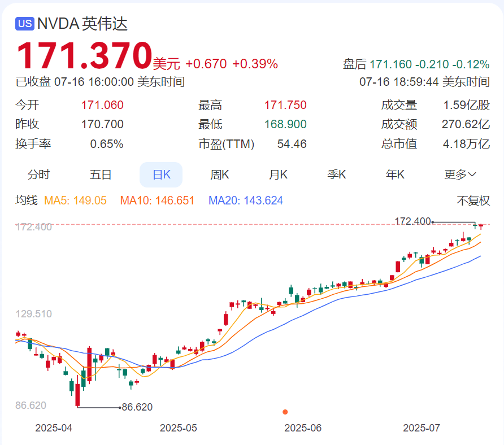The width and height of the screenshot is (504, 445).
Task: Click the 2025-06 date axis label
Action: (303, 428)
